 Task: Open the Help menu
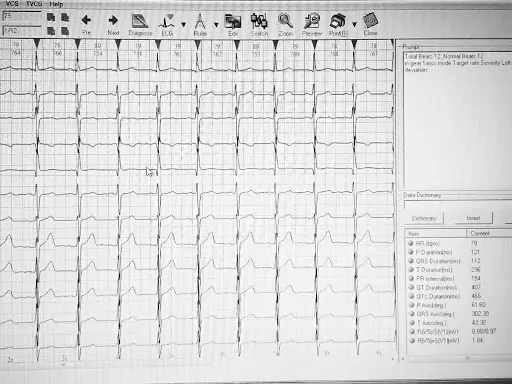point(56,4)
